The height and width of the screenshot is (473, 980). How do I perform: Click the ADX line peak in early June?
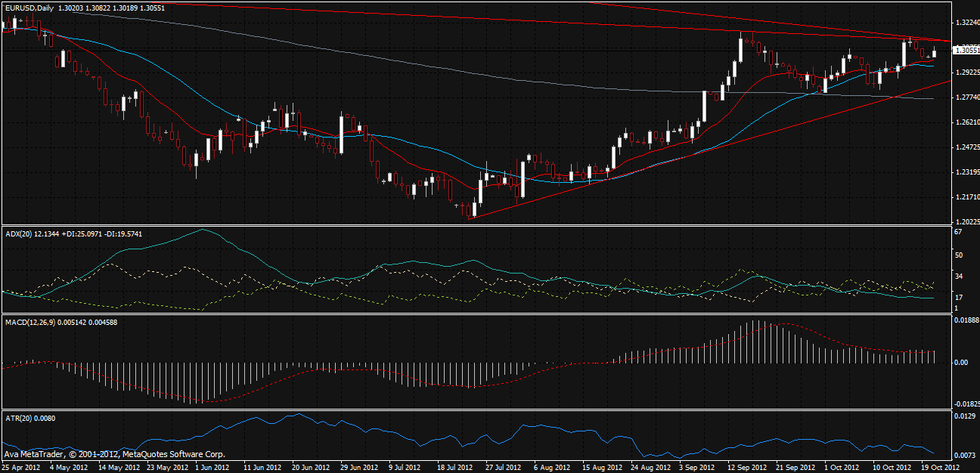(202, 230)
